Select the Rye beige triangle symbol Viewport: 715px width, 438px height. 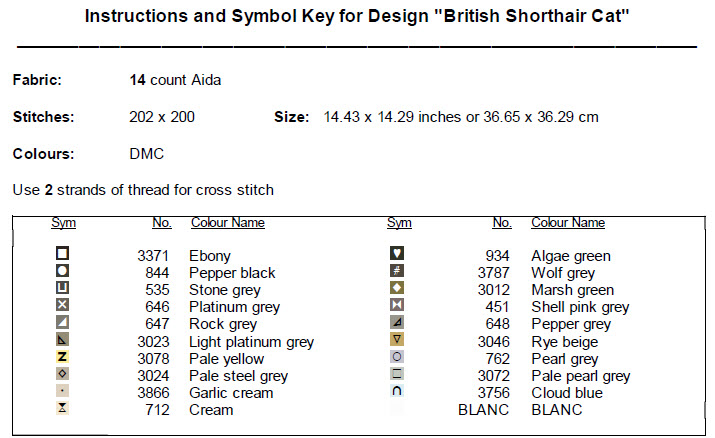point(397,341)
